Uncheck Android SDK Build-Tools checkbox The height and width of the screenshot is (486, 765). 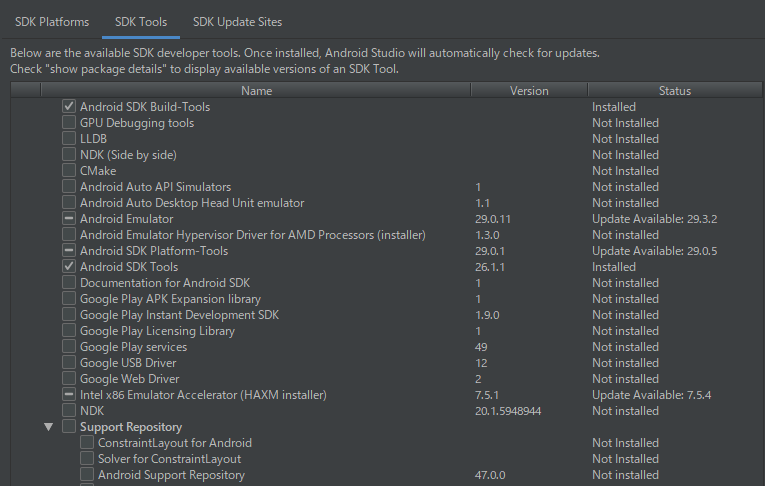69,106
